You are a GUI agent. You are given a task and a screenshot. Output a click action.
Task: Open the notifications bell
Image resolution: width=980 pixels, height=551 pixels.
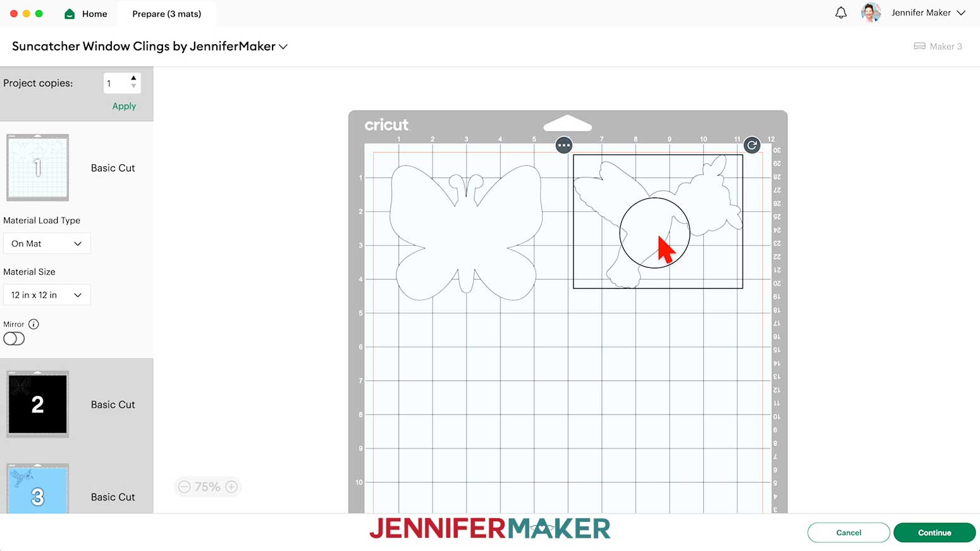coord(841,13)
